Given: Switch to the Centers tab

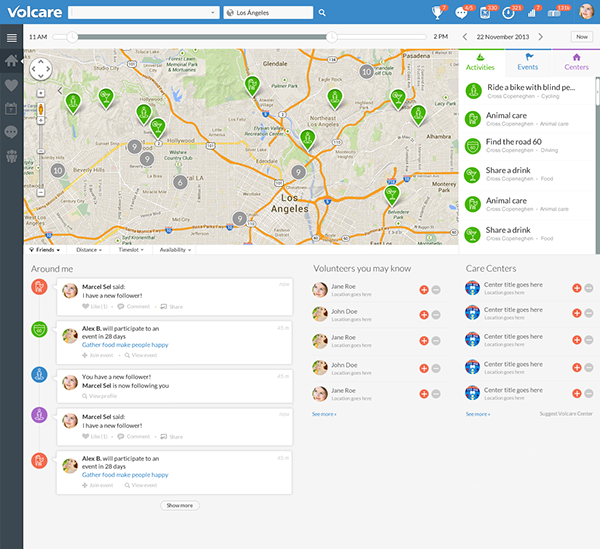Looking at the screenshot, I should [x=576, y=62].
